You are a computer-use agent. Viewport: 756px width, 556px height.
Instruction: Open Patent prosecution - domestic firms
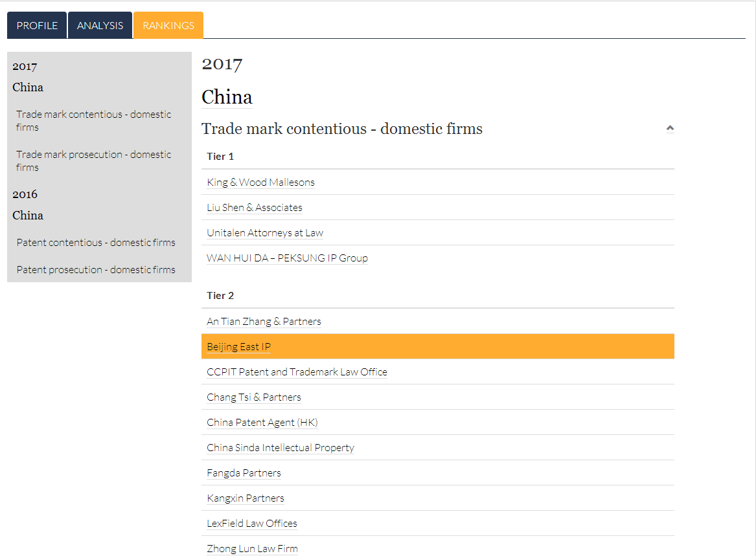(96, 269)
